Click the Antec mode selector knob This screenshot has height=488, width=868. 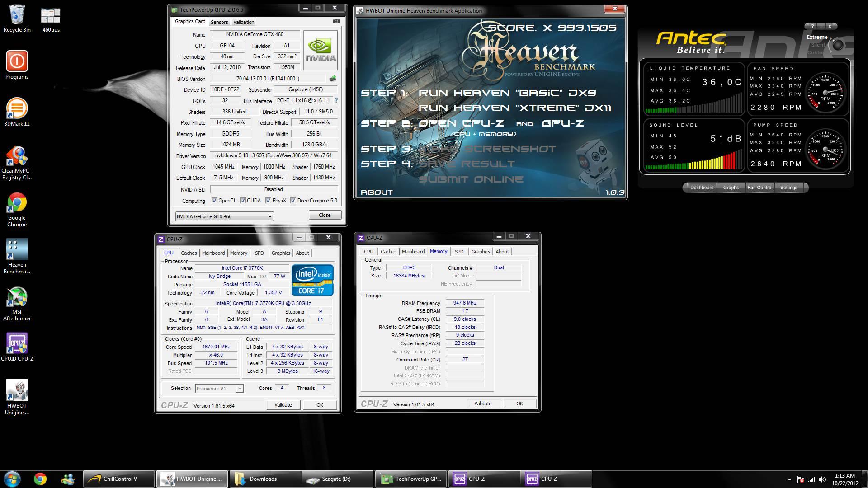(x=838, y=45)
